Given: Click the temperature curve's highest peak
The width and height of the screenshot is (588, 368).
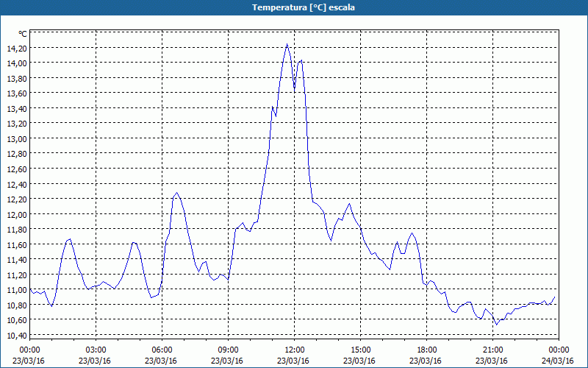Looking at the screenshot, I should point(287,44).
